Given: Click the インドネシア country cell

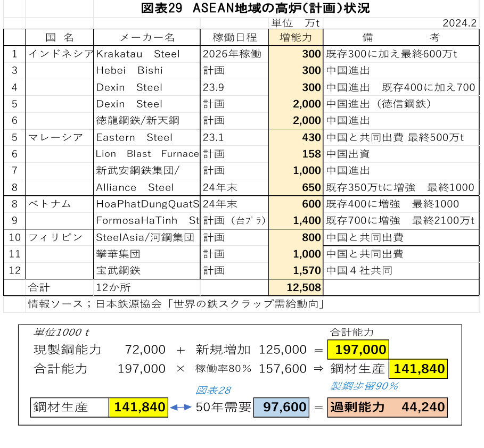Looking at the screenshot, I should click(60, 54).
